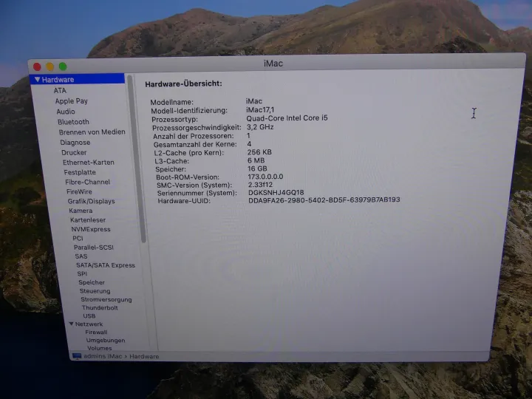Open the SPI entry
Image resolution: width=532 pixels, height=399 pixels.
(x=82, y=273)
